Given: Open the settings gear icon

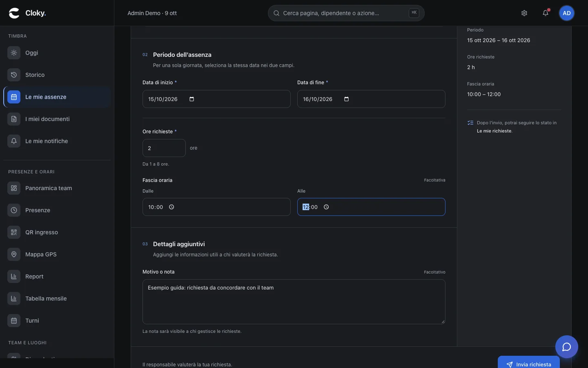Looking at the screenshot, I should pyautogui.click(x=524, y=13).
